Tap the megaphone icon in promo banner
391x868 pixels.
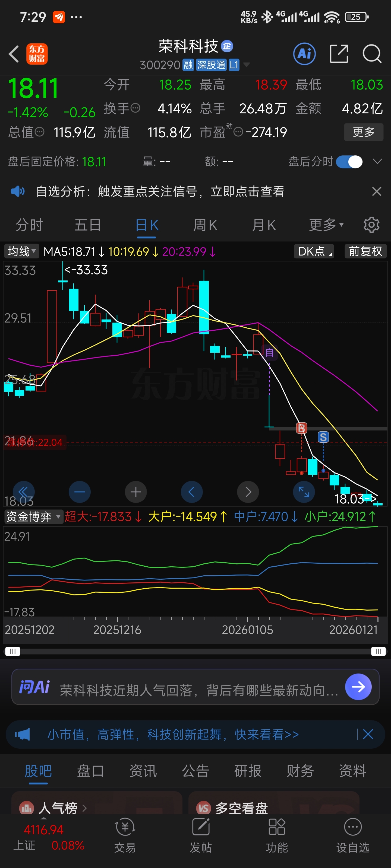tap(22, 734)
